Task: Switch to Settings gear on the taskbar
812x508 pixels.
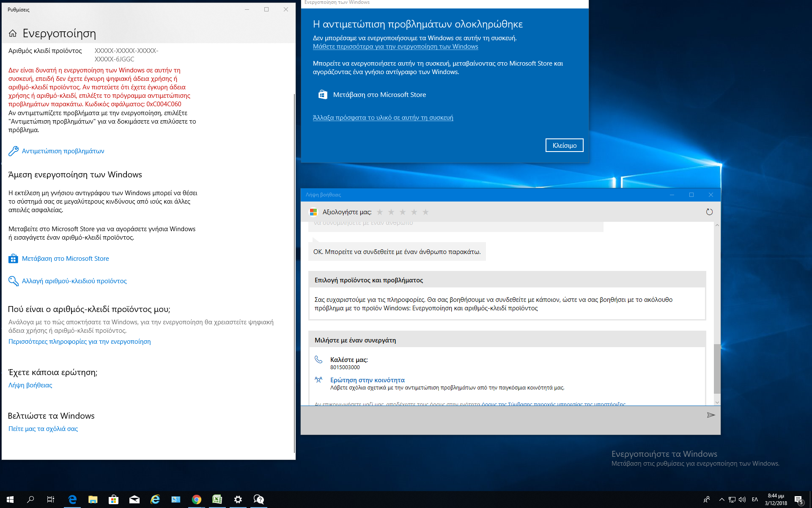Action: (x=238, y=500)
